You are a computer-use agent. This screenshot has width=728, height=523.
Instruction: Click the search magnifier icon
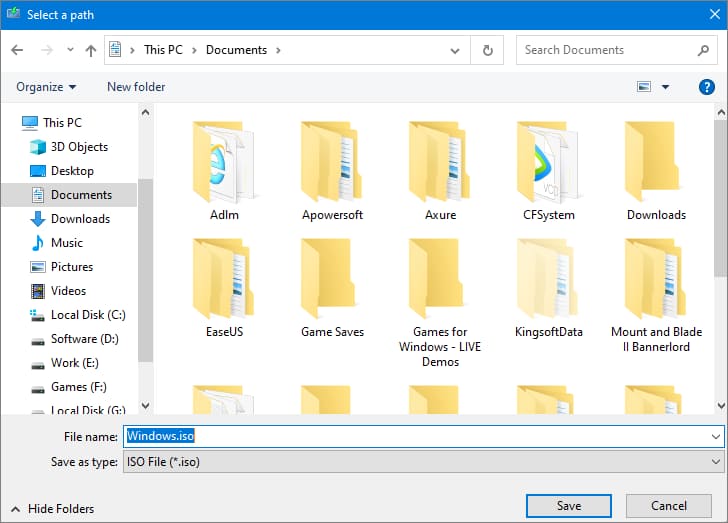point(703,50)
